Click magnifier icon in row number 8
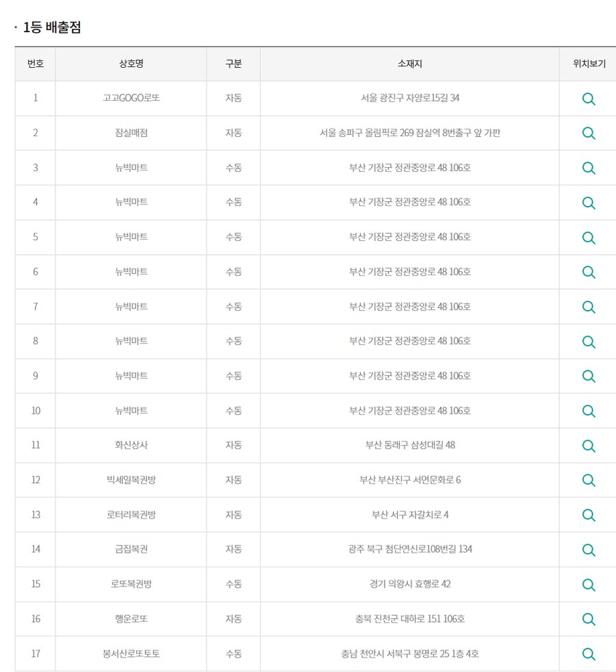 point(589,341)
